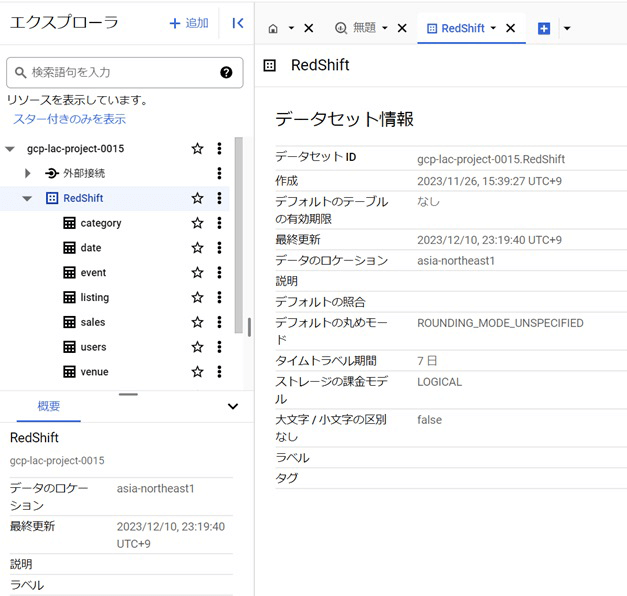This screenshot has width=627, height=596.
Task: Open the 無題 tab dropdown arrow
Action: (385, 28)
